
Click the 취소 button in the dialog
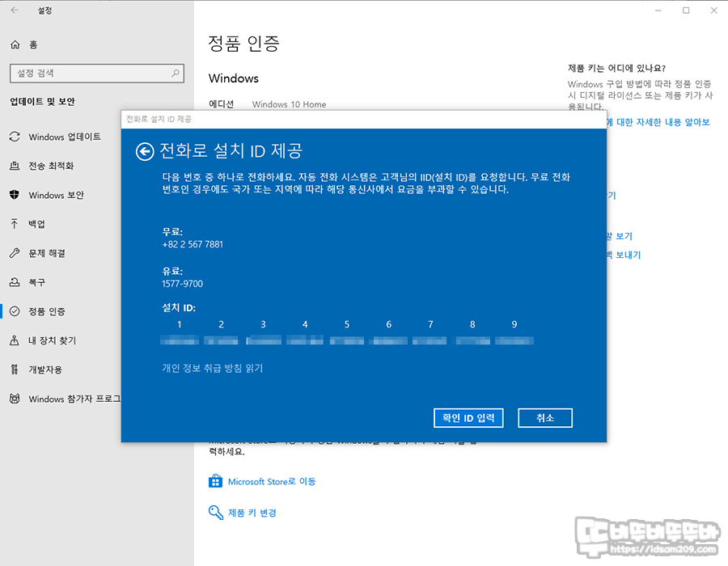[545, 418]
